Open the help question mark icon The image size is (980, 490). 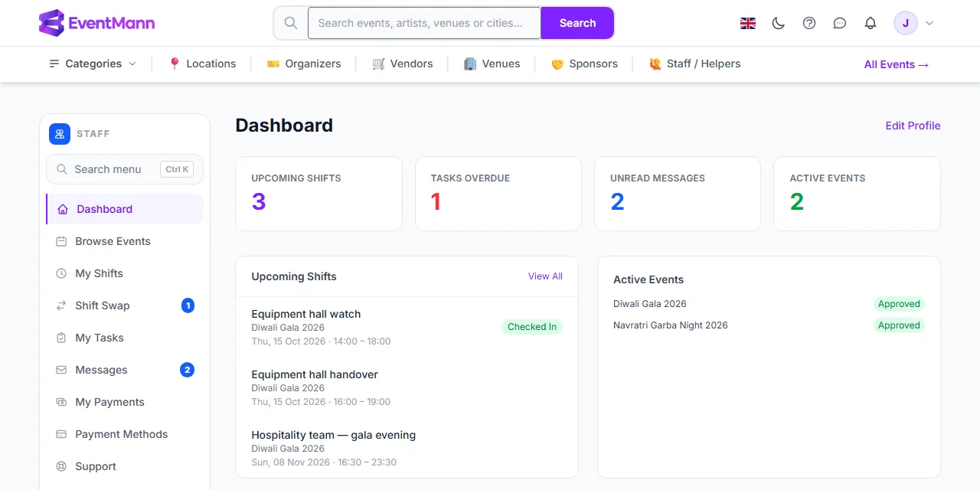point(809,23)
